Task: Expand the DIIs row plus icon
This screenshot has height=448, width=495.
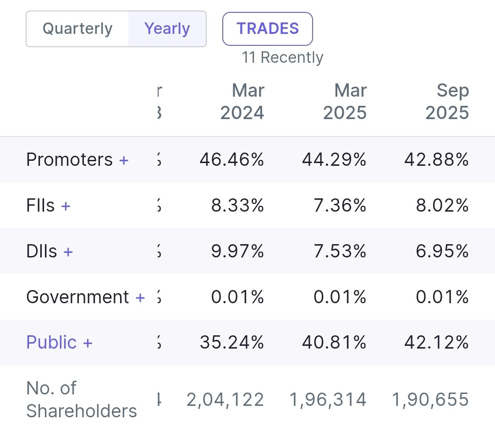Action: (68, 251)
